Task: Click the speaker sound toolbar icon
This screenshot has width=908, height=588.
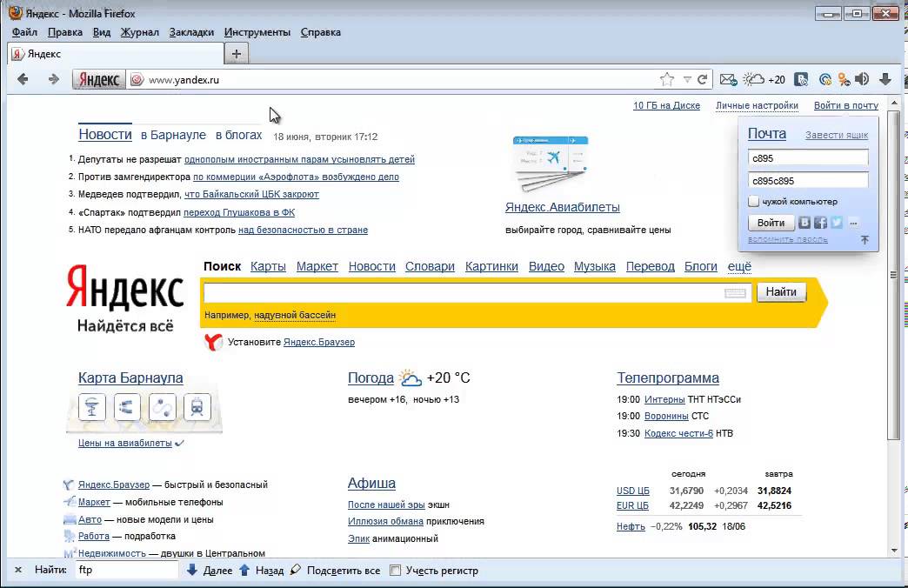Action: 862,79
